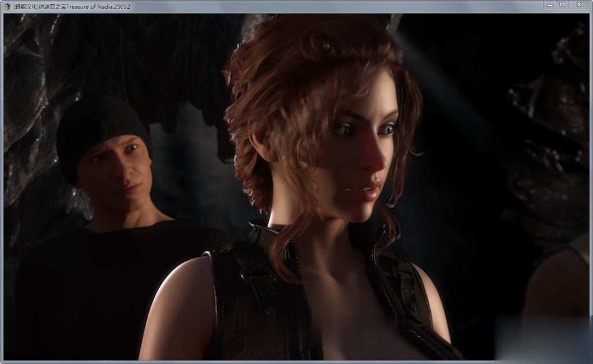593x364 pixels.
Task: Click the woman's leather vest collar
Action: (x=261, y=234)
